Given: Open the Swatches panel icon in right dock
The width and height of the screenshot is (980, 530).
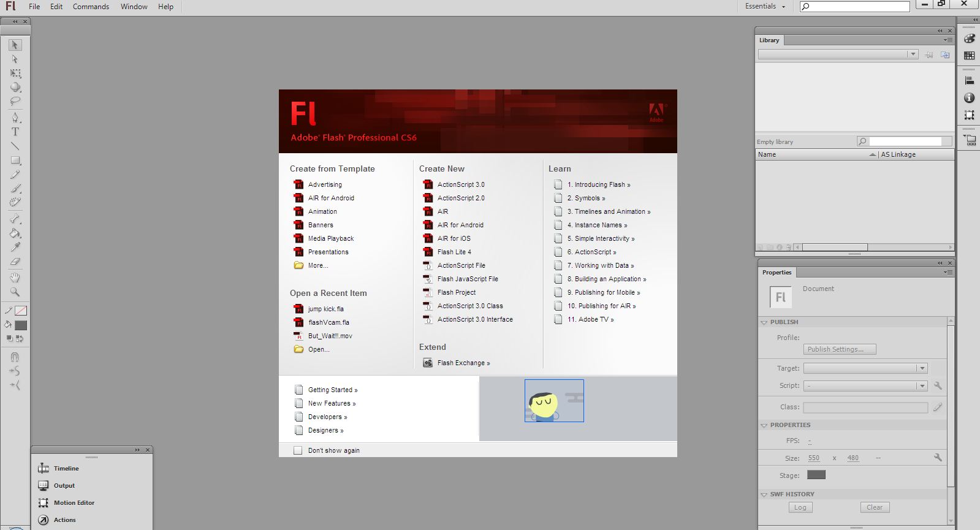Looking at the screenshot, I should [x=970, y=55].
